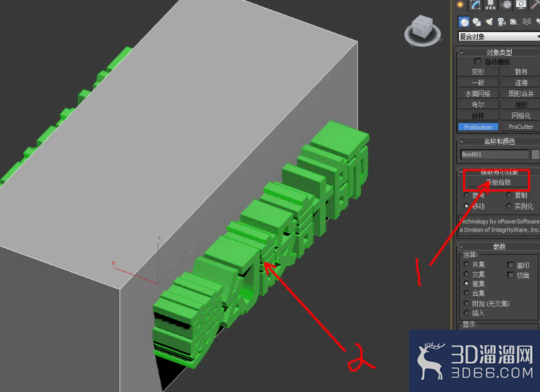Select the 参考 reference radio button
The height and width of the screenshot is (392, 540).
(466, 195)
